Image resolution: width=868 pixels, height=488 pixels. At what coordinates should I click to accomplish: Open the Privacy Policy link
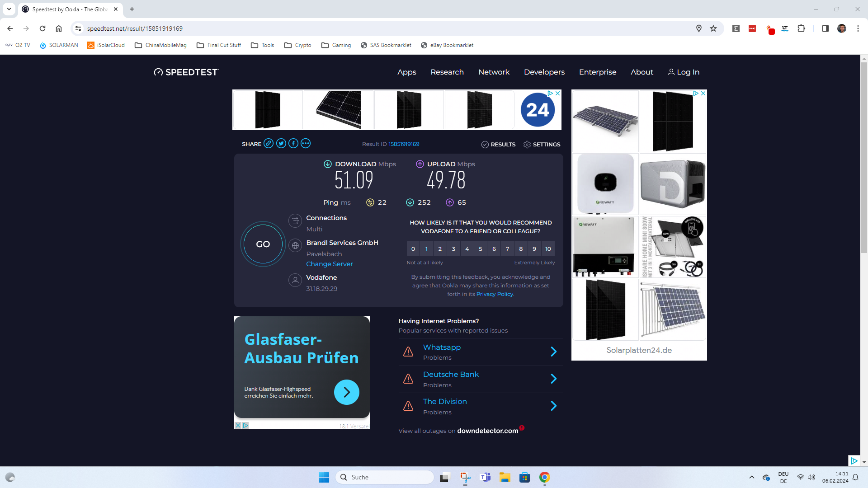[495, 294]
